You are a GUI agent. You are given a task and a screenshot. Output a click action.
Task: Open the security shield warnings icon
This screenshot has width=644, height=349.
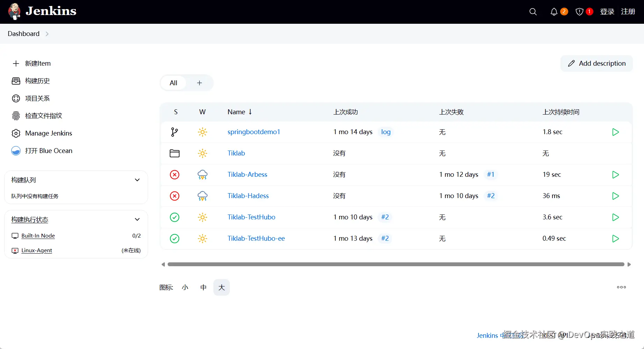(x=579, y=12)
